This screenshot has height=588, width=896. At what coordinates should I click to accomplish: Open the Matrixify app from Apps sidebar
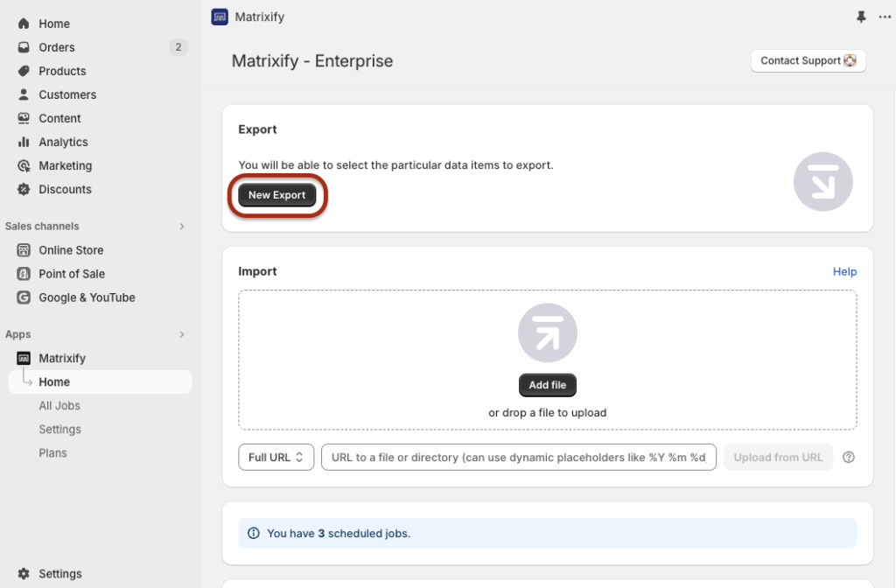[60, 358]
